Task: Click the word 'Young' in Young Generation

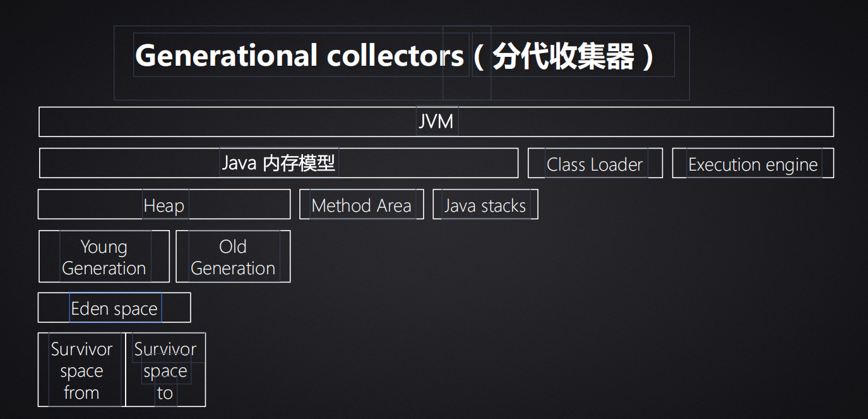Action: (104, 246)
